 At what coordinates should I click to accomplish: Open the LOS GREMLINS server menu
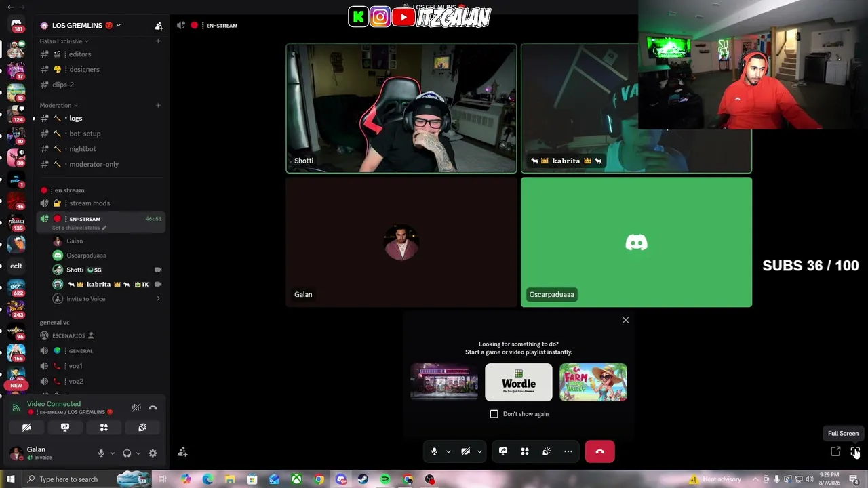tap(81, 26)
